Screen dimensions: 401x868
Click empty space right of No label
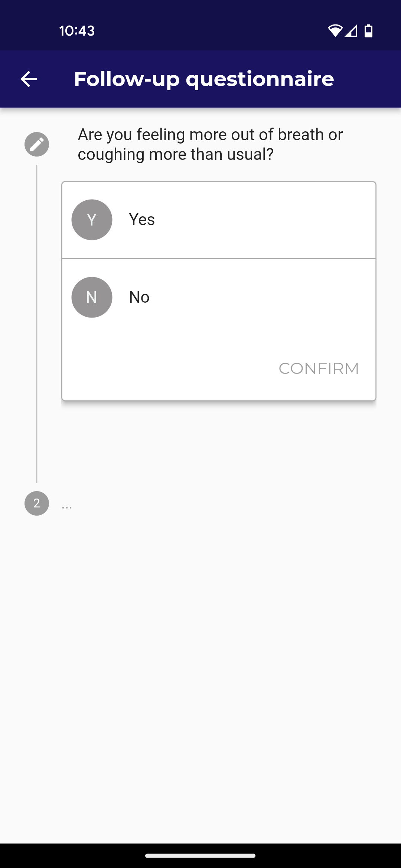click(260, 297)
